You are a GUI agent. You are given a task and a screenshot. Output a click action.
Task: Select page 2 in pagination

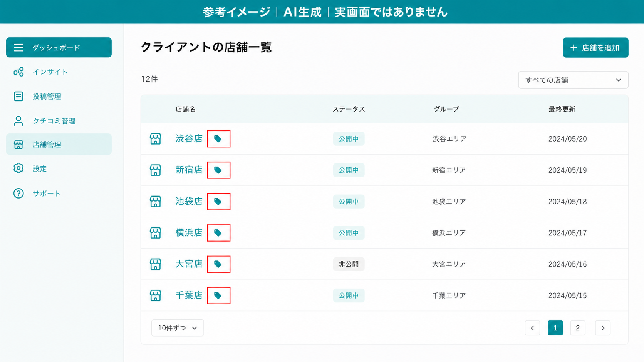click(x=578, y=328)
